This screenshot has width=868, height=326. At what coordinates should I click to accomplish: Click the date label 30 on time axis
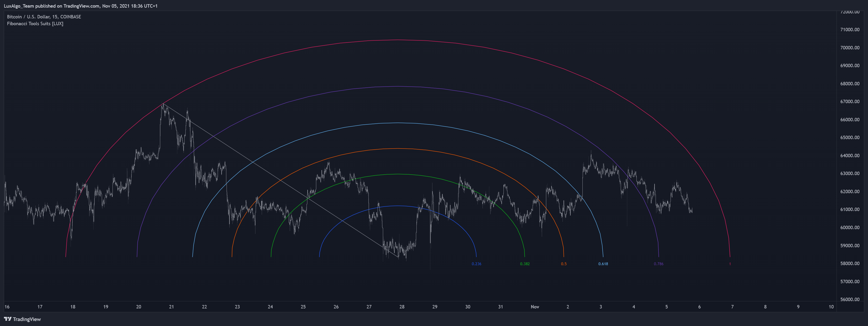pos(468,307)
